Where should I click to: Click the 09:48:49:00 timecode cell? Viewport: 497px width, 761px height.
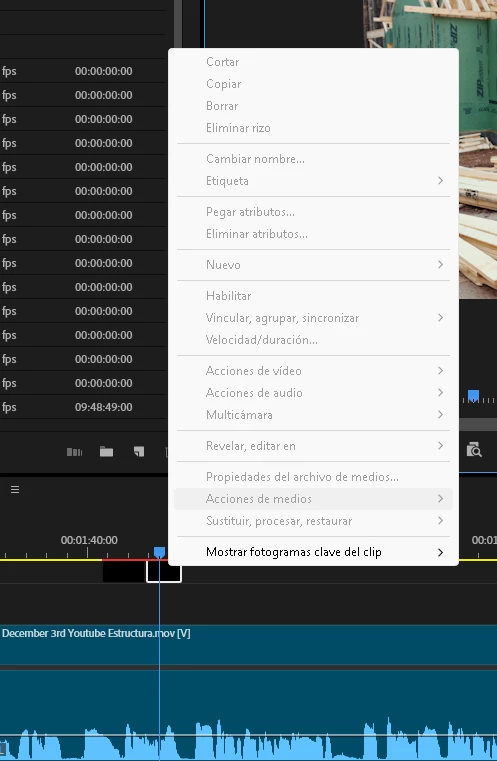[103, 407]
